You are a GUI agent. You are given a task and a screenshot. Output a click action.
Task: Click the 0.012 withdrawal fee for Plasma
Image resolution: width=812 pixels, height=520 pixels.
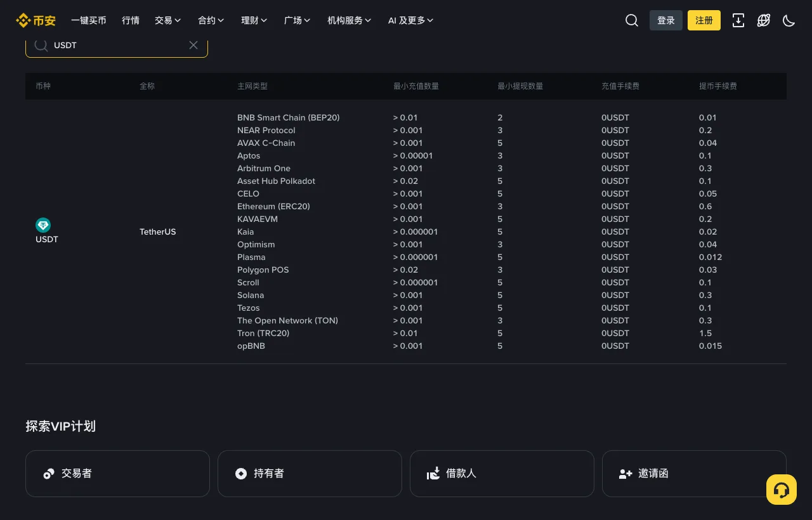710,257
